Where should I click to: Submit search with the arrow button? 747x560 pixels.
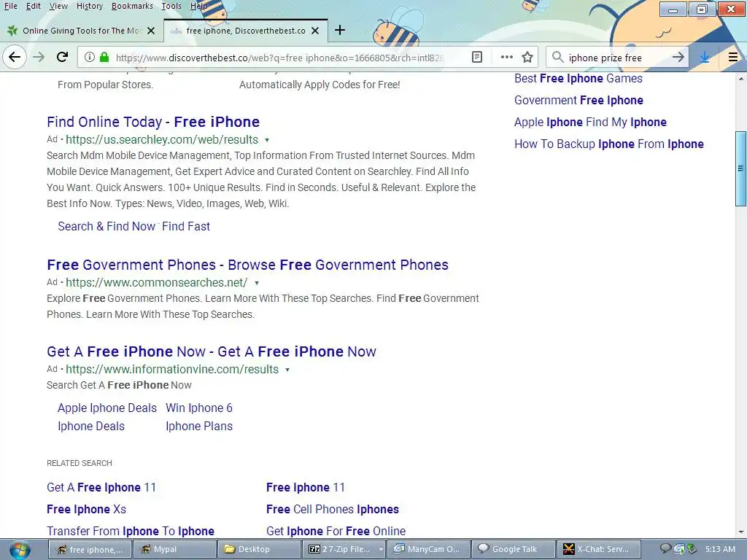[x=678, y=58]
